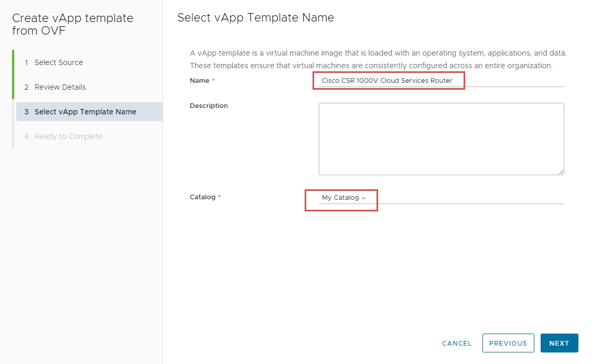Go to step 1 Select Source
The height and width of the screenshot is (364, 602).
click(x=58, y=62)
